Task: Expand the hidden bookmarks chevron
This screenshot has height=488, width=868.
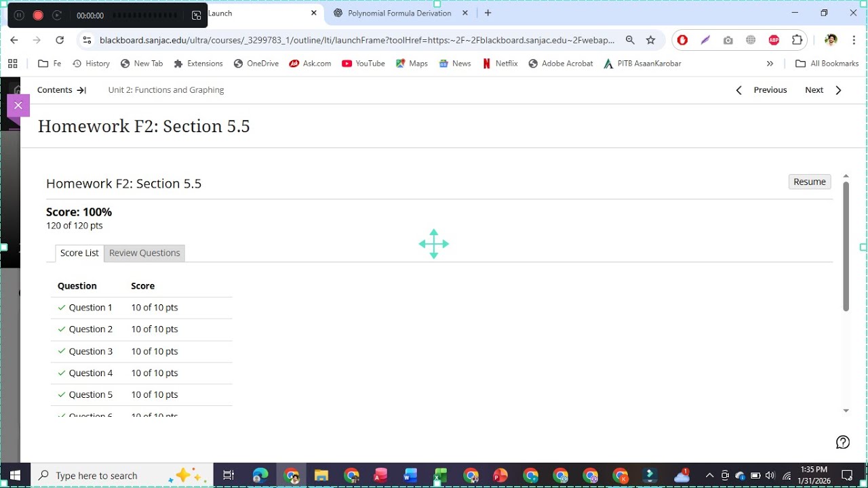Action: coord(770,63)
